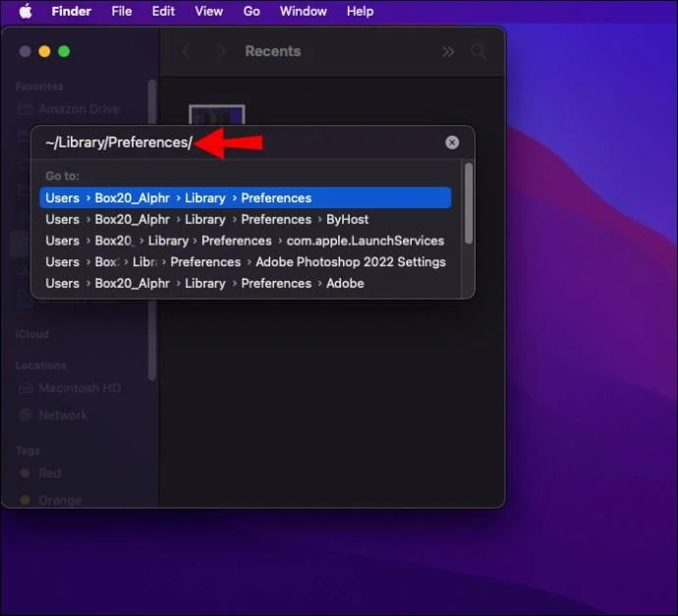
Task: Open the Go menu
Action: click(x=252, y=11)
